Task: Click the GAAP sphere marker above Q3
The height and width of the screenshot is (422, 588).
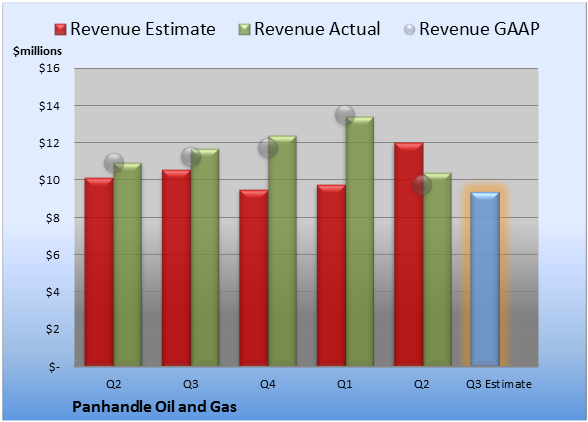Action: pos(191,157)
